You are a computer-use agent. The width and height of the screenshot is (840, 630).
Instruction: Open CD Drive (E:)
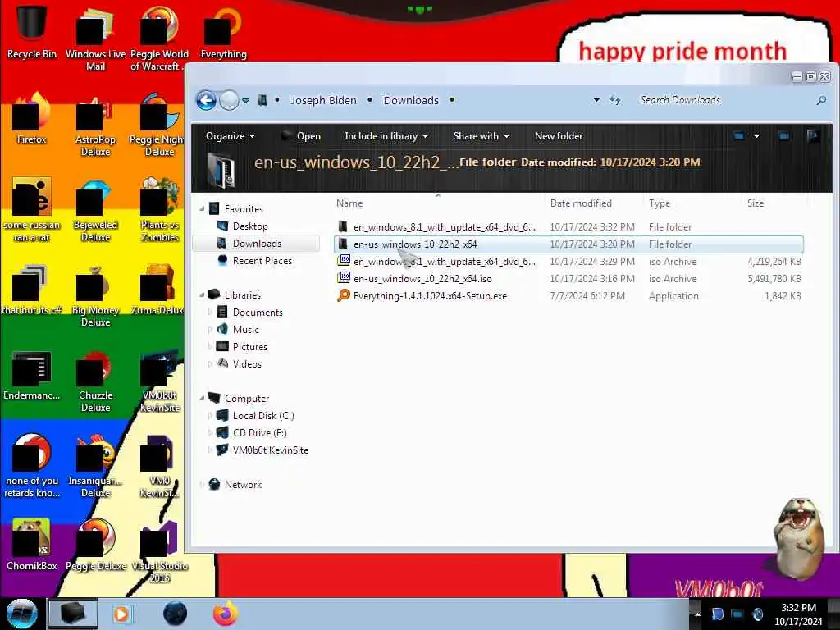259,433
